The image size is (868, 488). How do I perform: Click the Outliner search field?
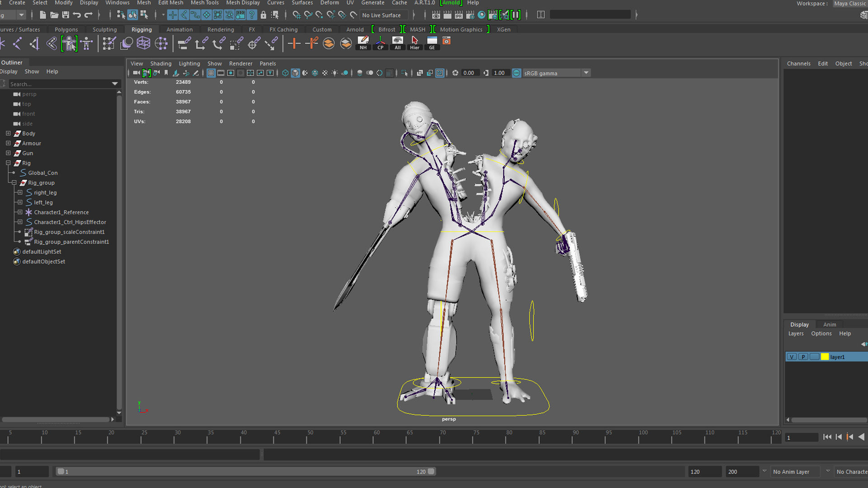click(x=60, y=84)
